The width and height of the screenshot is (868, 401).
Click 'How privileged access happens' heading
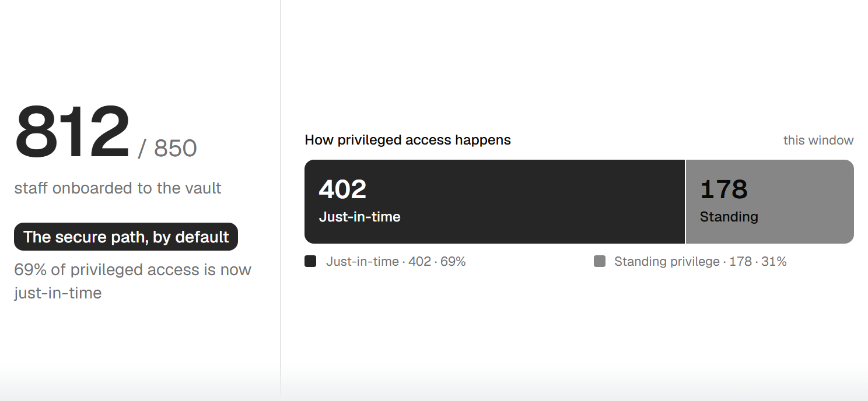click(408, 140)
